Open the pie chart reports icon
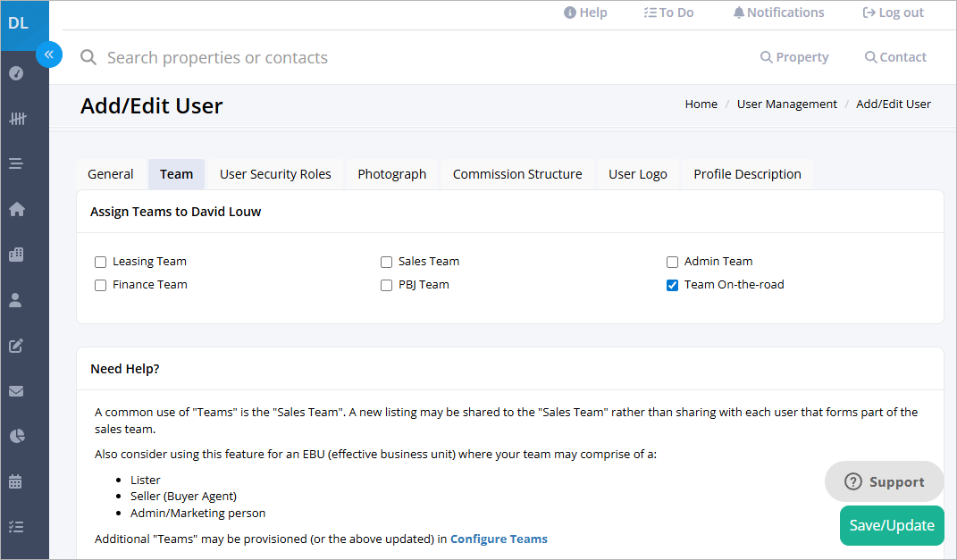The width and height of the screenshot is (957, 560). click(17, 436)
